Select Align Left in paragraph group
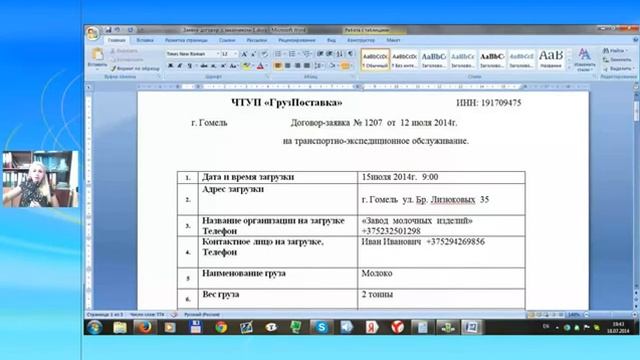The width and height of the screenshot is (640, 360). coord(278,66)
